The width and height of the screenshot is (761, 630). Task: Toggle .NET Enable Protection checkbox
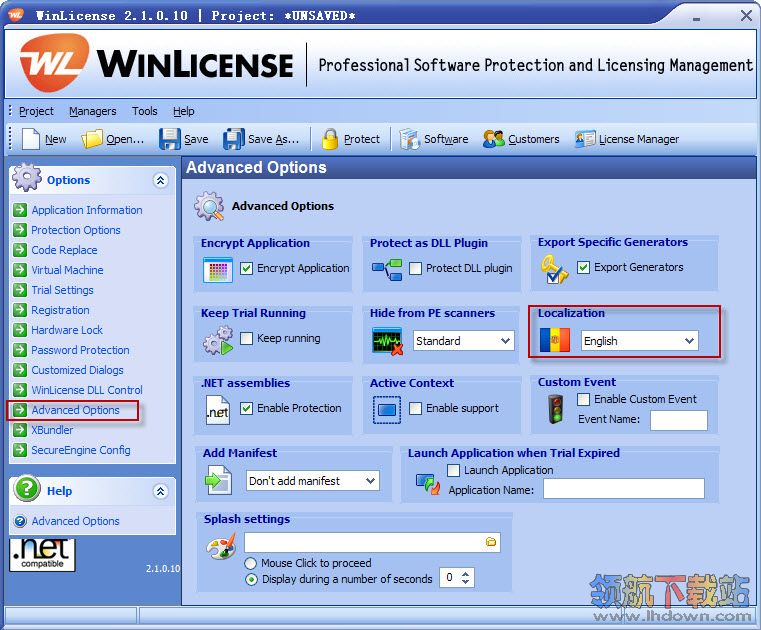[247, 408]
